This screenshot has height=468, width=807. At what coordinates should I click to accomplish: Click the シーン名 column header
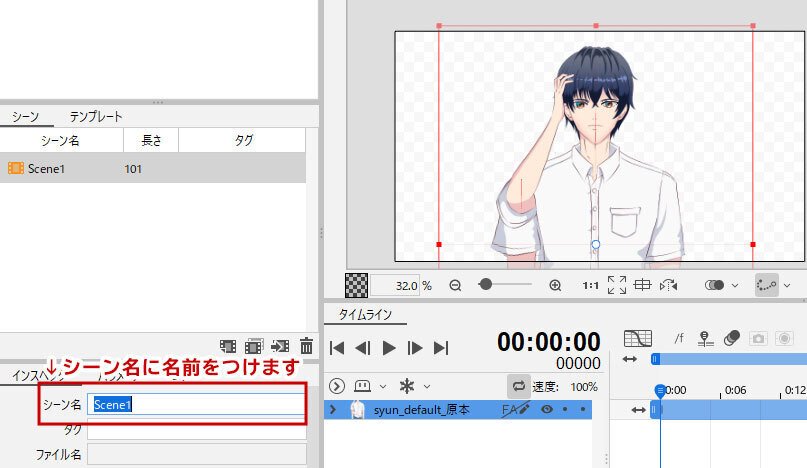pos(61,140)
